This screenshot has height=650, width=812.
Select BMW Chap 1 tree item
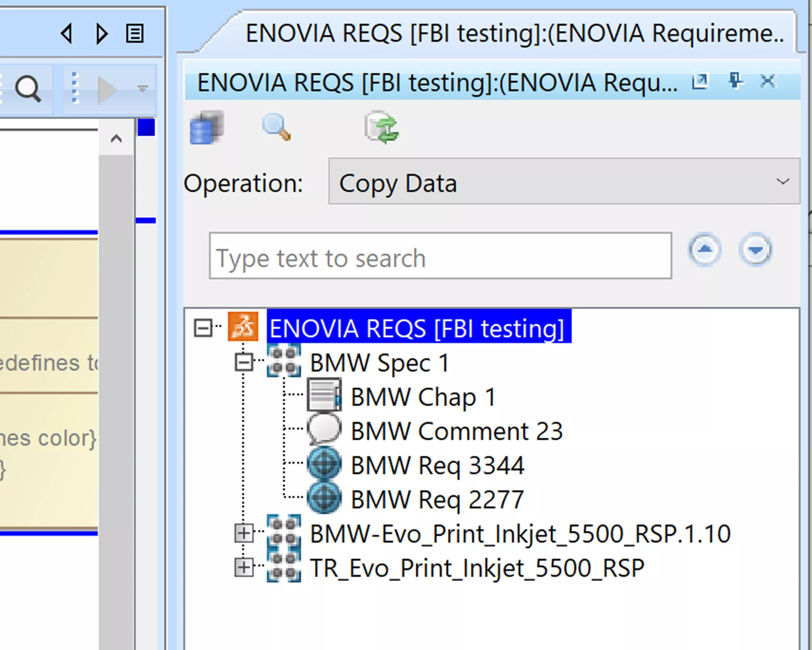pos(424,397)
